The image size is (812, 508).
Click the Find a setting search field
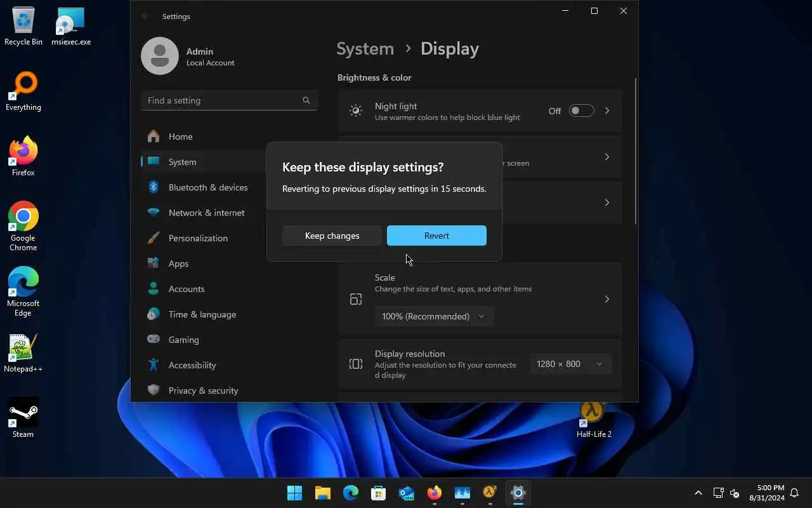230,100
